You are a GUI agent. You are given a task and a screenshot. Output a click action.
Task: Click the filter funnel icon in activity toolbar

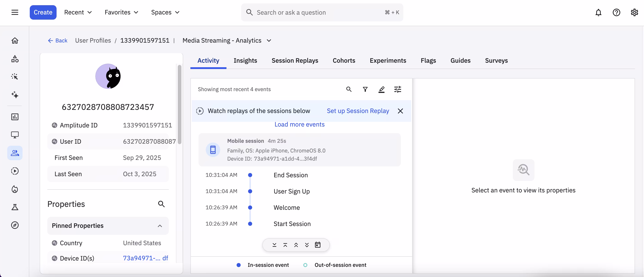[365, 89]
